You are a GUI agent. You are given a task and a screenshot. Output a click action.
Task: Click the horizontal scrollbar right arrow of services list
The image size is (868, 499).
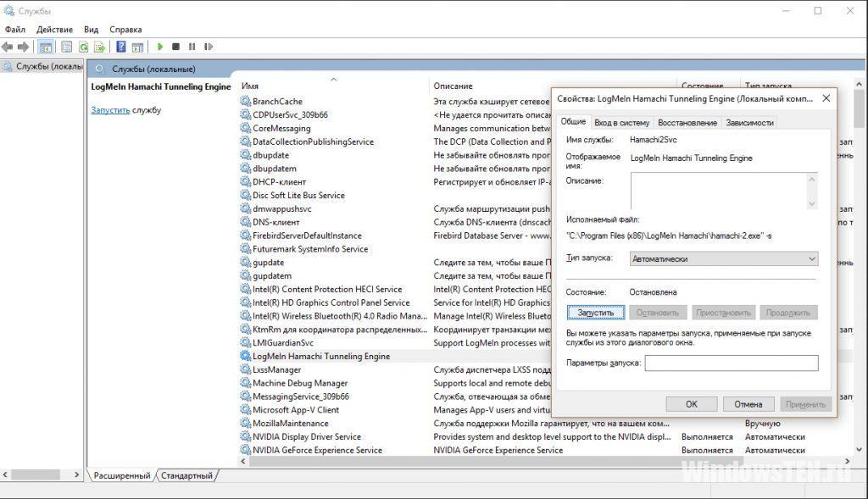848,461
